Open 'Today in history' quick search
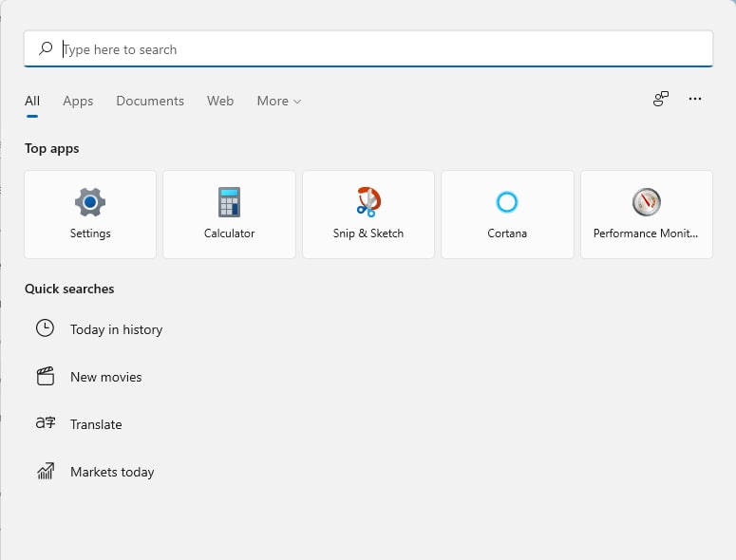 coord(117,329)
